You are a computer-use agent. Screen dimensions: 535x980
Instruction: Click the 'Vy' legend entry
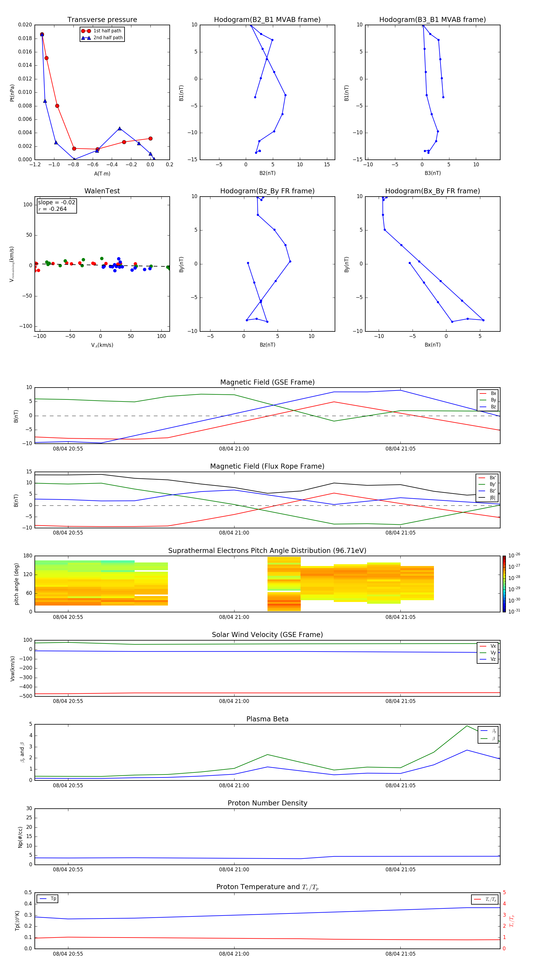[488, 652]
